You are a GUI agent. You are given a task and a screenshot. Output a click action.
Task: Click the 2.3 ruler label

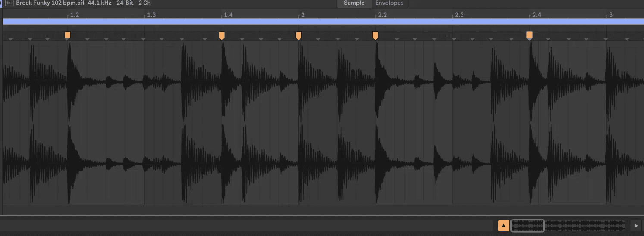pos(460,15)
